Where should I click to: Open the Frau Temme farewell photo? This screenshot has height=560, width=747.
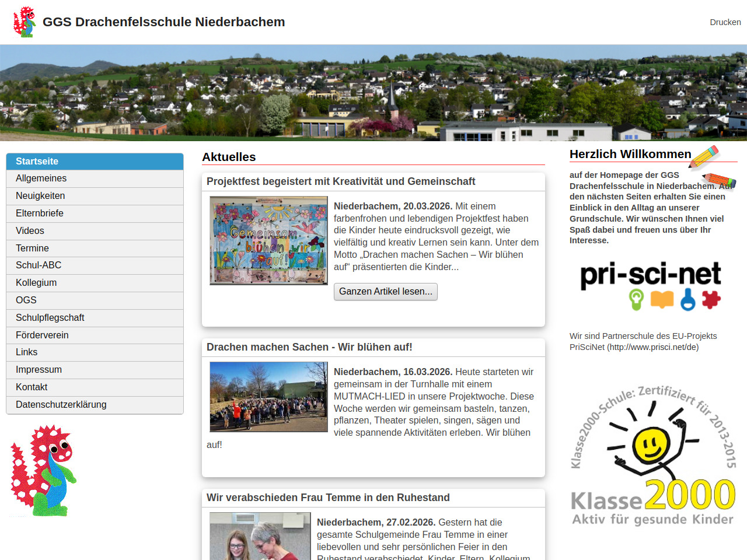point(260,535)
